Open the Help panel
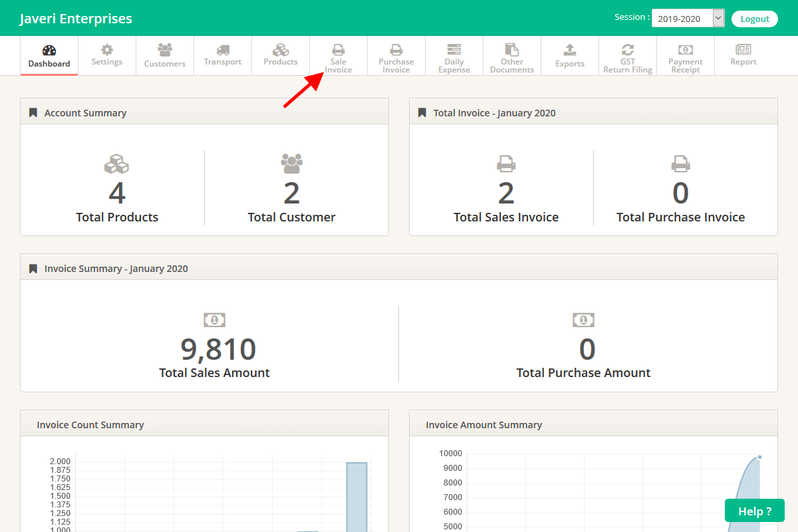The width and height of the screenshot is (798, 532). [x=754, y=510]
